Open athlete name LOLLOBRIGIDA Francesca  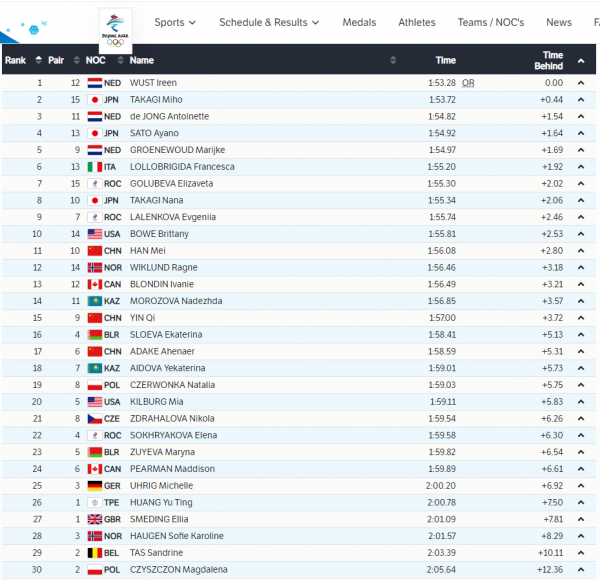point(182,167)
